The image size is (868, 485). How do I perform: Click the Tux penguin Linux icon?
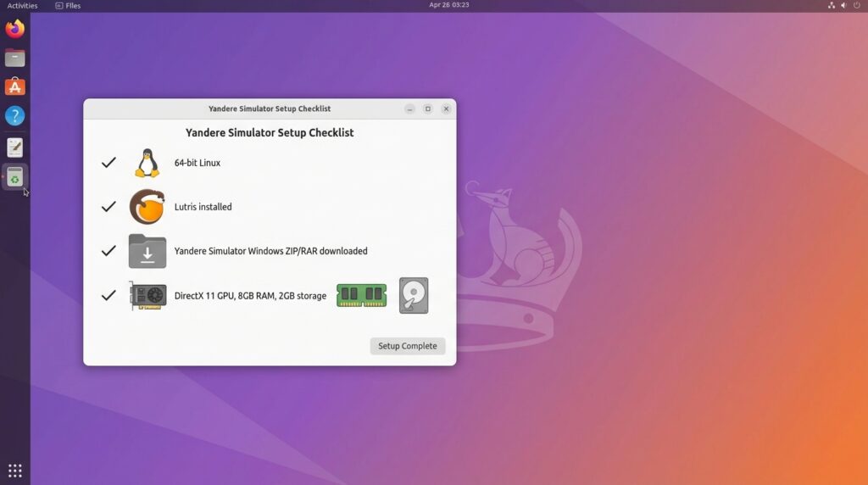(x=147, y=163)
